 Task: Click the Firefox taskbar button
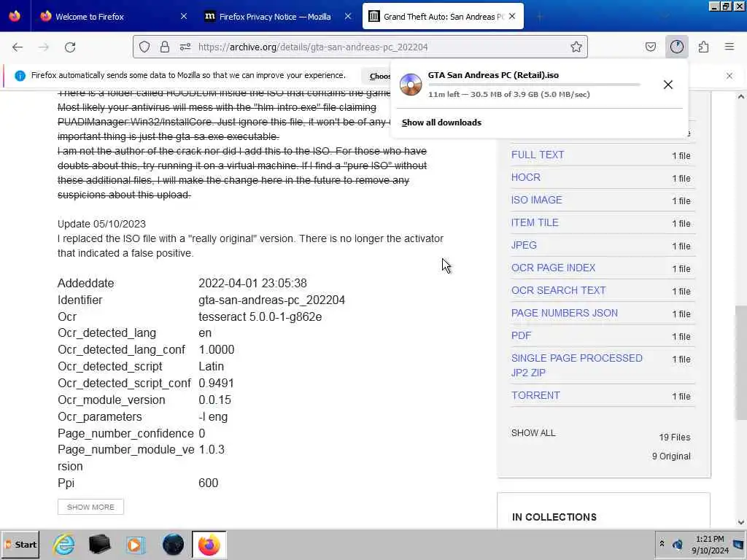tap(209, 544)
